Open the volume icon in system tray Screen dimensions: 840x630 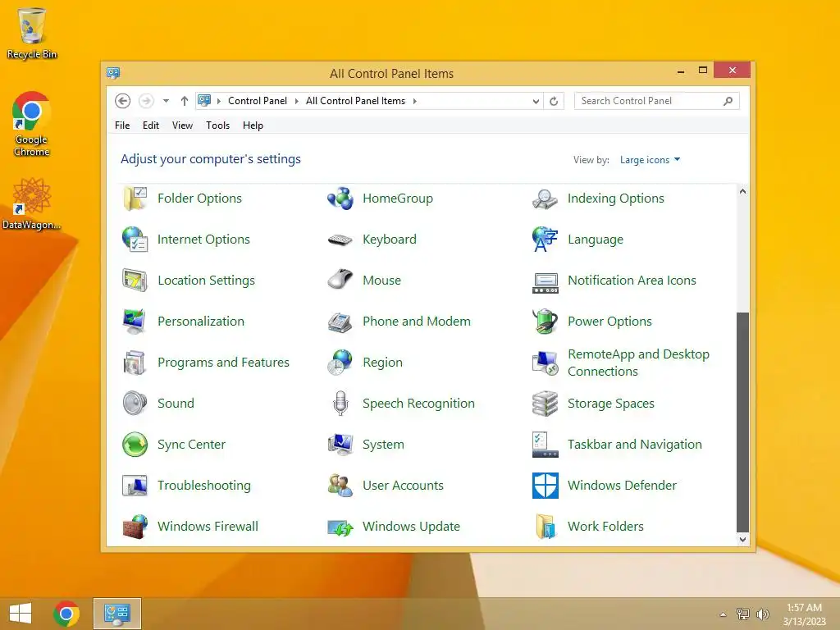tap(762, 614)
